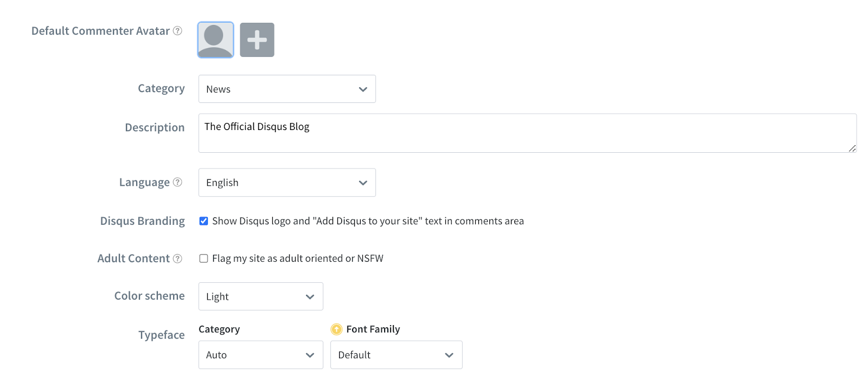Click help icon beside Default Commenter Avatar

point(177,31)
